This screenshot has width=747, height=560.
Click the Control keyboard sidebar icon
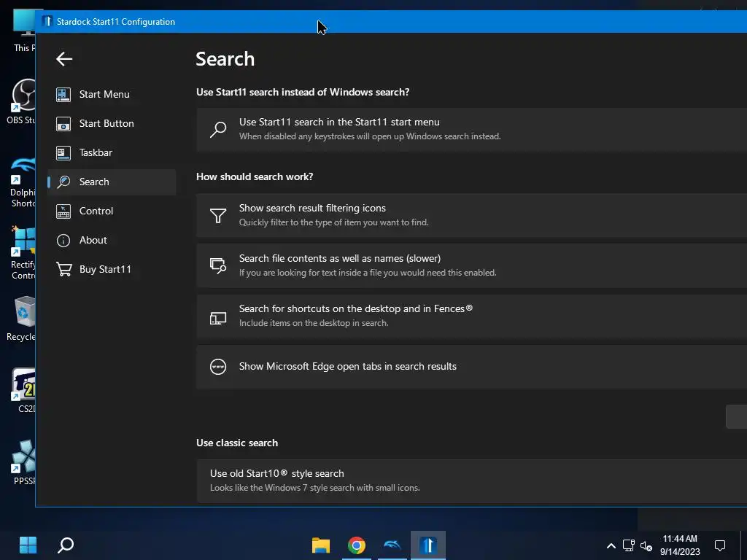pos(63,211)
